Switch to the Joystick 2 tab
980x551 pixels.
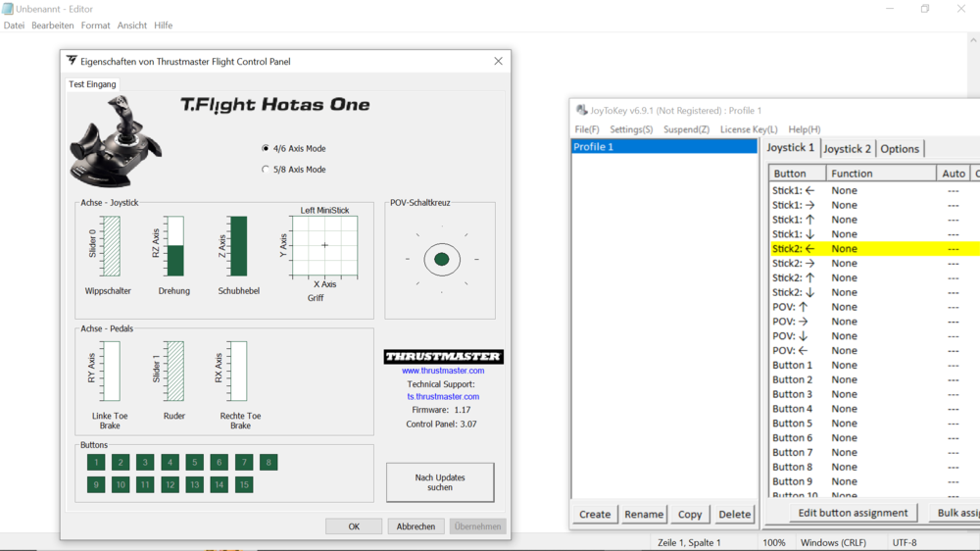click(847, 149)
